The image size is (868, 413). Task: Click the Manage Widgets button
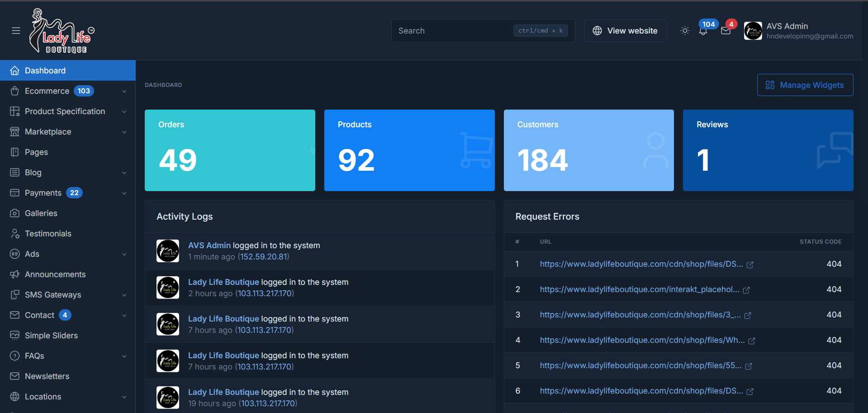(x=805, y=85)
